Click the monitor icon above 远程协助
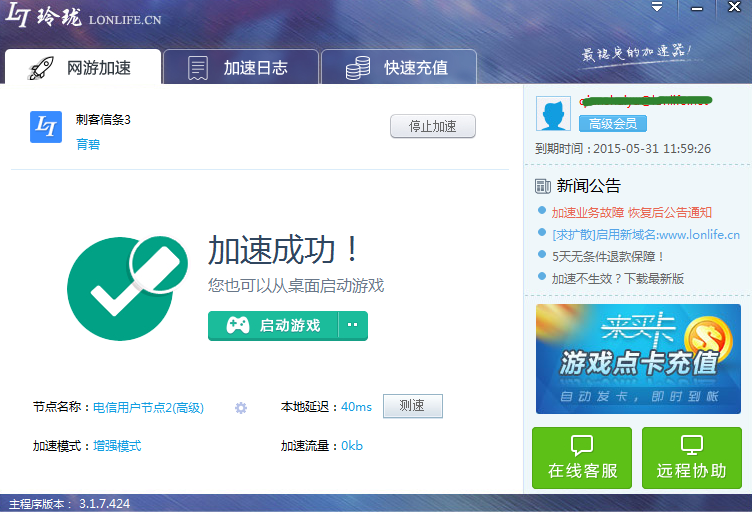 click(692, 445)
